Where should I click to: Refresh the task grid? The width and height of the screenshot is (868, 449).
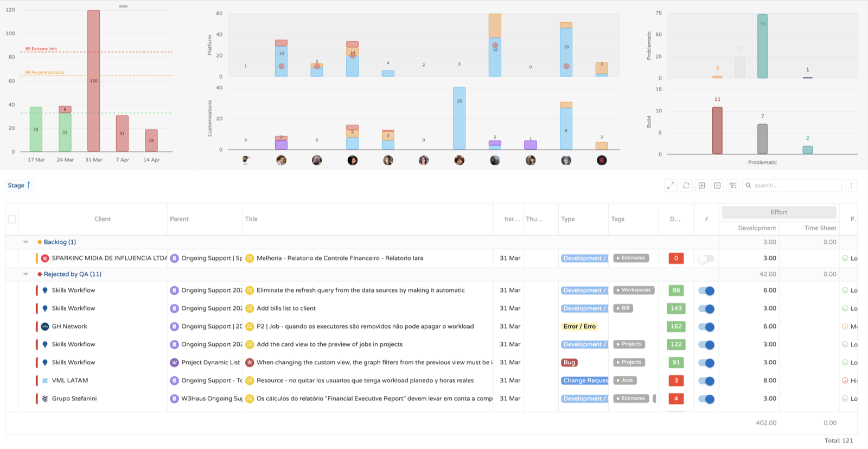pyautogui.click(x=686, y=186)
